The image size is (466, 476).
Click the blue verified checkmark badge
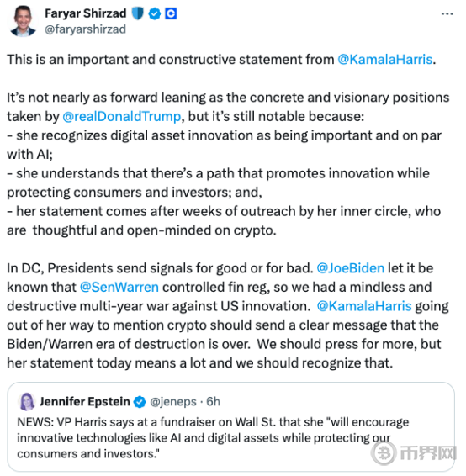click(x=155, y=13)
